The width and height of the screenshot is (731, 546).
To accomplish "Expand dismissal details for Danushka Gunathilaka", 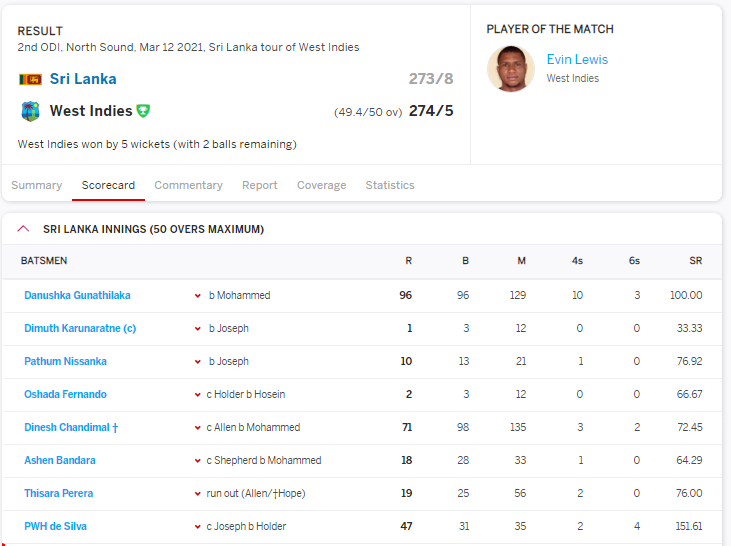I will click(x=198, y=296).
